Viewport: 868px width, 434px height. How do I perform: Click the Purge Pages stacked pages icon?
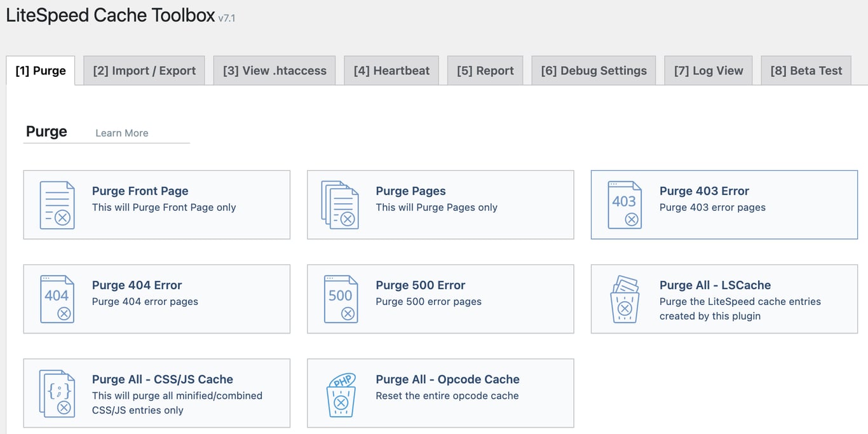[x=341, y=205]
